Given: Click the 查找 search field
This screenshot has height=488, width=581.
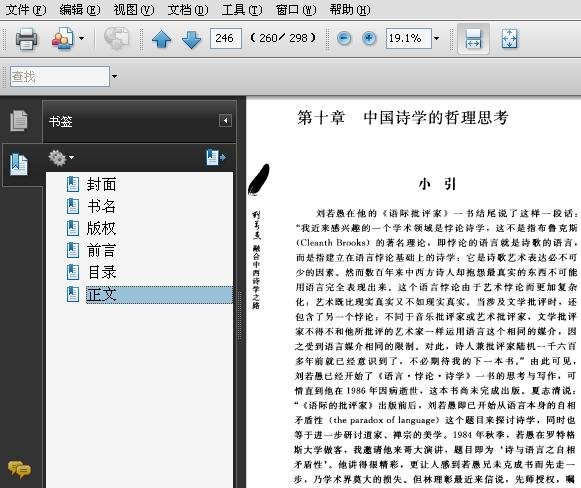Looking at the screenshot, I should [60, 76].
